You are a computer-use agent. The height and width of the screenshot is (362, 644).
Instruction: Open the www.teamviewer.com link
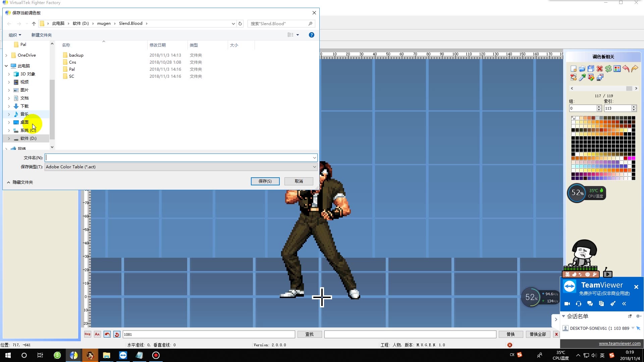coord(620,344)
